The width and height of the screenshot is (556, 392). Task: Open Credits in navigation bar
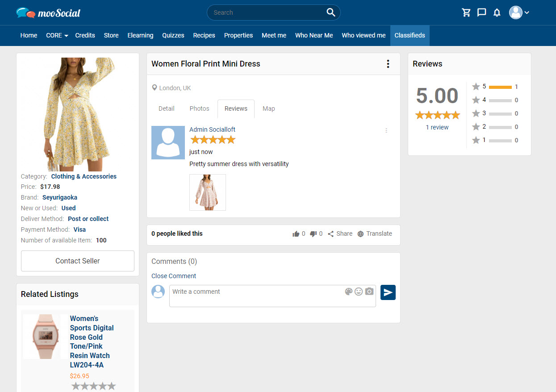pyautogui.click(x=85, y=35)
